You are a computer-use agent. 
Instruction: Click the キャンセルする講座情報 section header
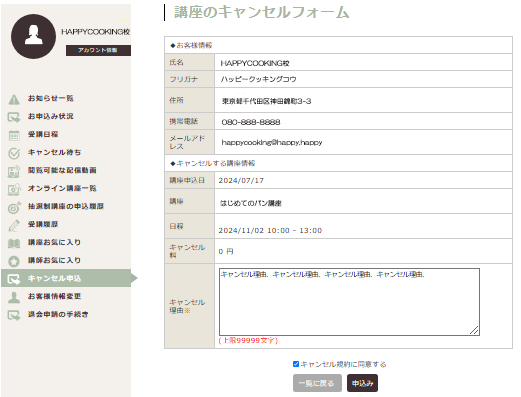[213, 163]
